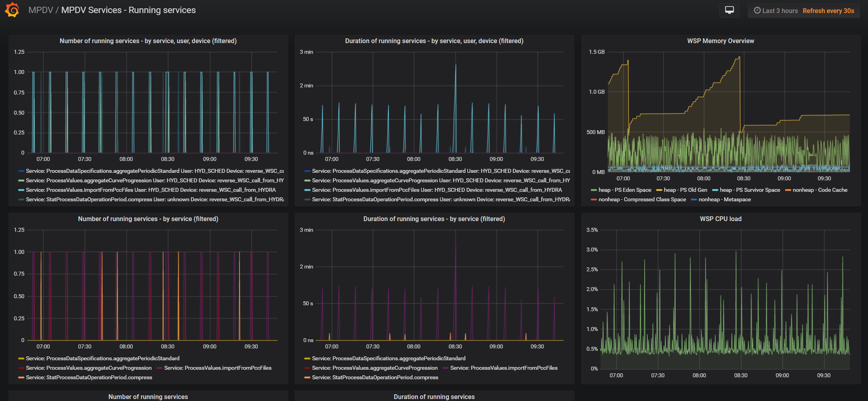Open the MPDV folder breadcrumb
Viewport: 868px width, 401px height.
(x=41, y=10)
